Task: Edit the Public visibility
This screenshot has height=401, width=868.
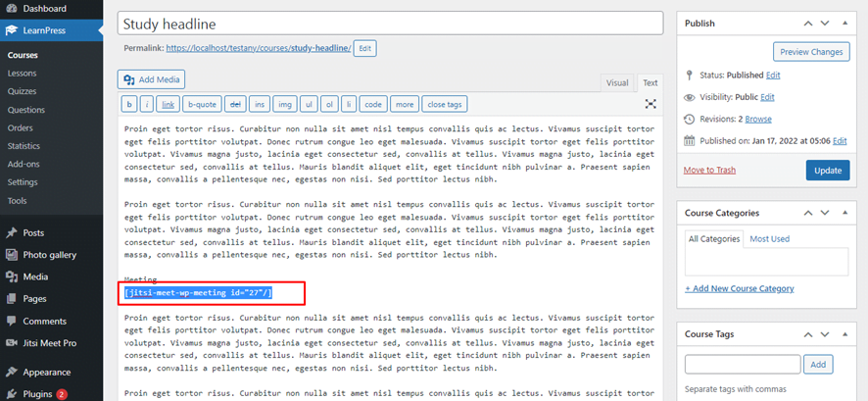Action: point(767,97)
